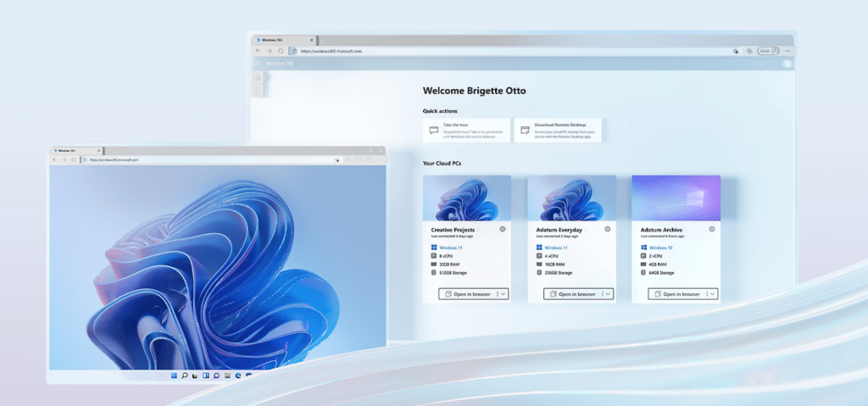Select the Windows 365 tab in the front browser
Screen dimensions: 868x406
point(66,149)
